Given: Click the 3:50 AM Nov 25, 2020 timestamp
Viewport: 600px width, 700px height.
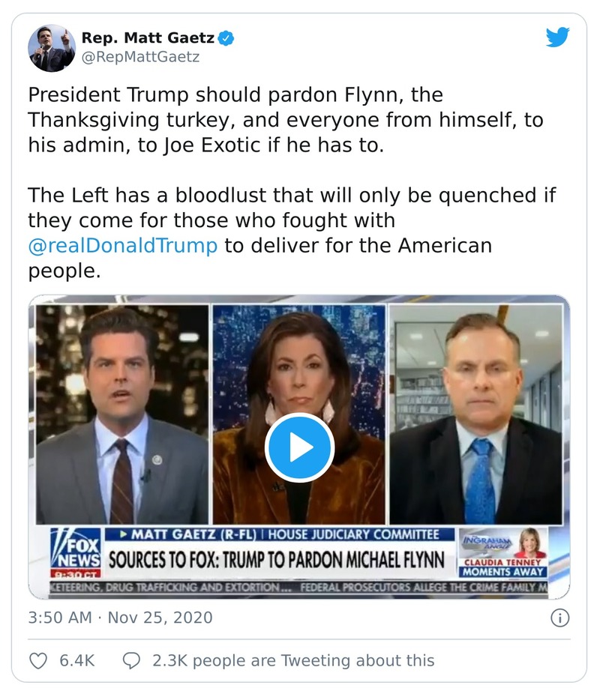Looking at the screenshot, I should [x=121, y=618].
